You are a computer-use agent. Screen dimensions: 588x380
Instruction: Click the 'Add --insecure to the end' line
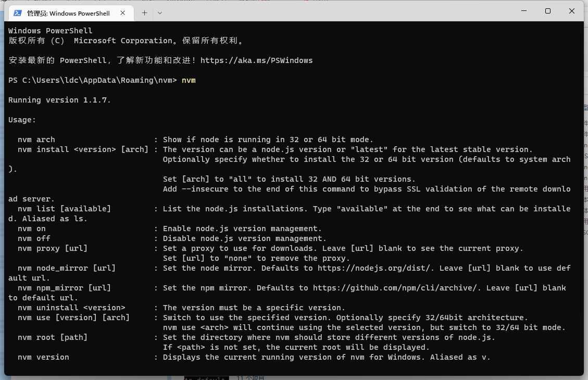[x=367, y=189]
